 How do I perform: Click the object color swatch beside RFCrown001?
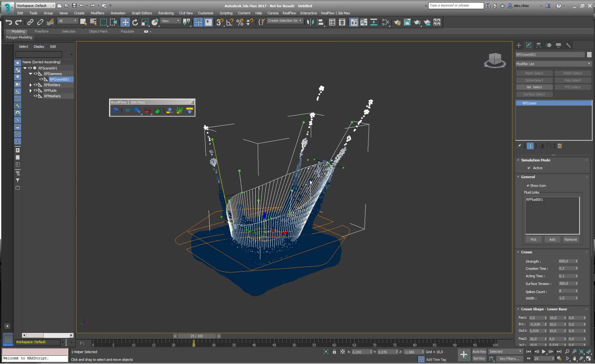pos(589,55)
